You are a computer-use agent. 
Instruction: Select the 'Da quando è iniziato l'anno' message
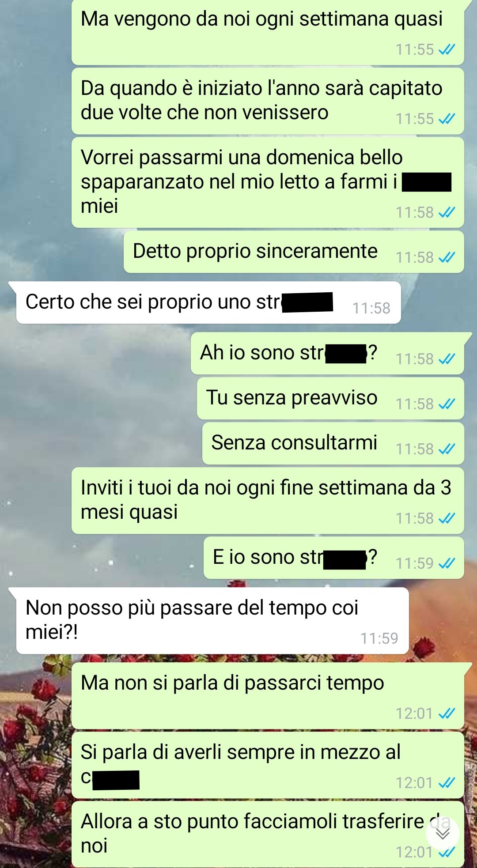[268, 101]
